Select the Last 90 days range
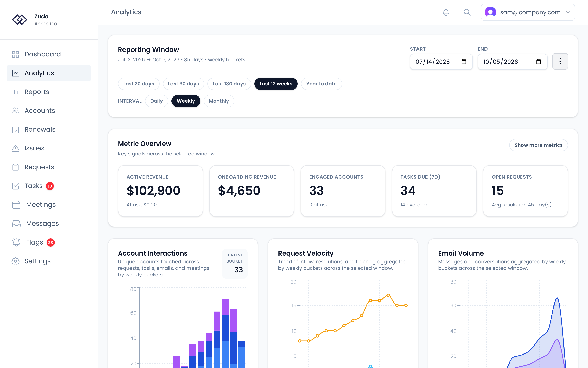The width and height of the screenshot is (588, 368). coord(184,84)
